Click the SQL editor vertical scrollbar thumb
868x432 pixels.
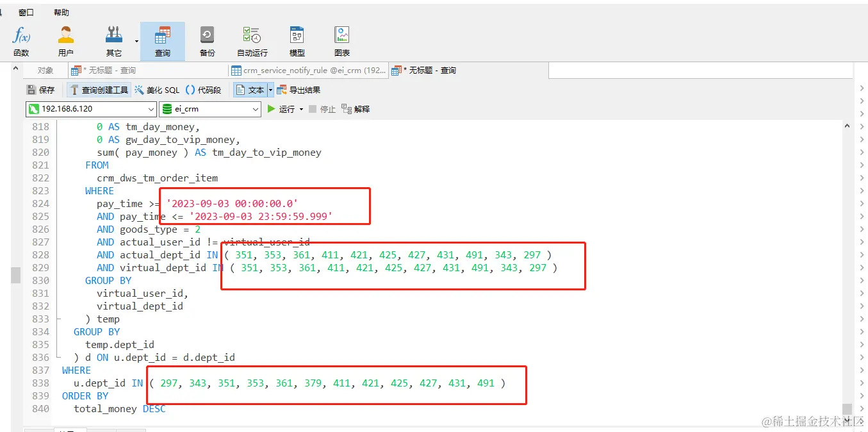point(847,409)
